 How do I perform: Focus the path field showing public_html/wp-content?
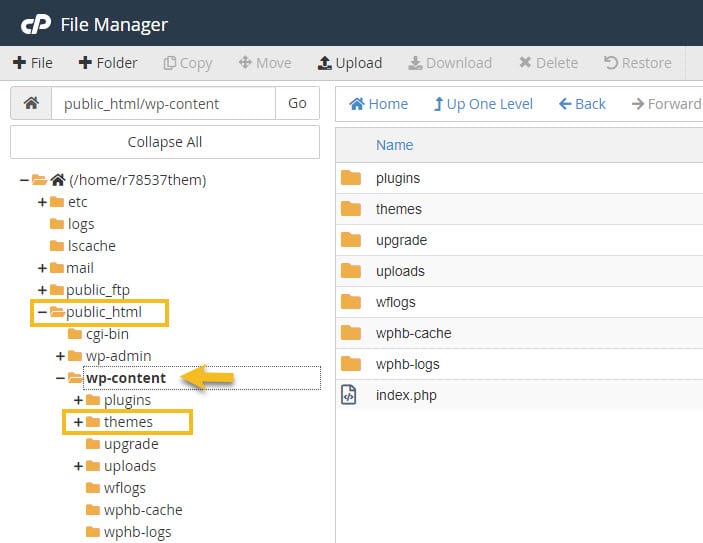click(163, 104)
